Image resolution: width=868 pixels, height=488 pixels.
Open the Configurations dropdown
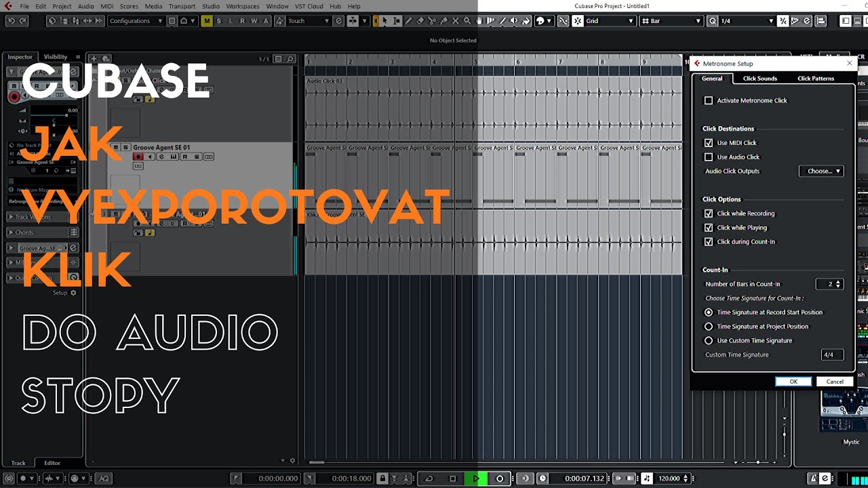[x=136, y=21]
